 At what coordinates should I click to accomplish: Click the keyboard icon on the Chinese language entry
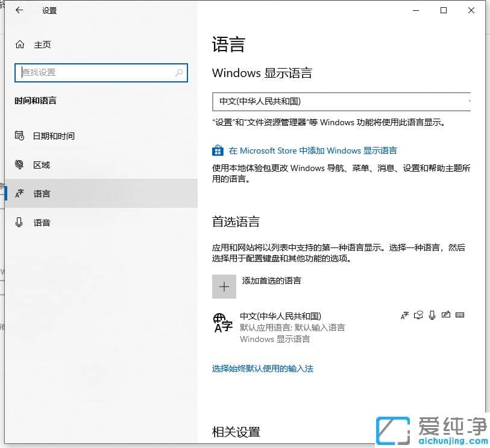pyautogui.click(x=460, y=315)
